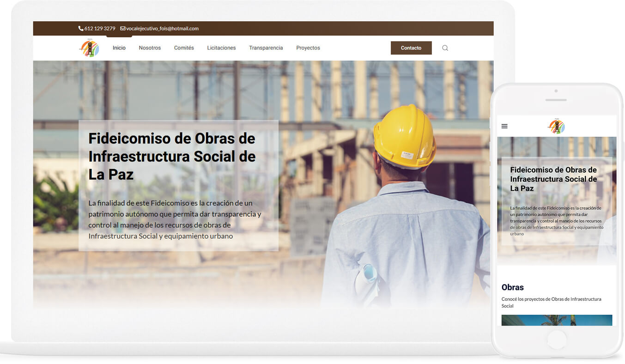
Task: Click the email envelope icon beside the address
Action: tap(122, 28)
